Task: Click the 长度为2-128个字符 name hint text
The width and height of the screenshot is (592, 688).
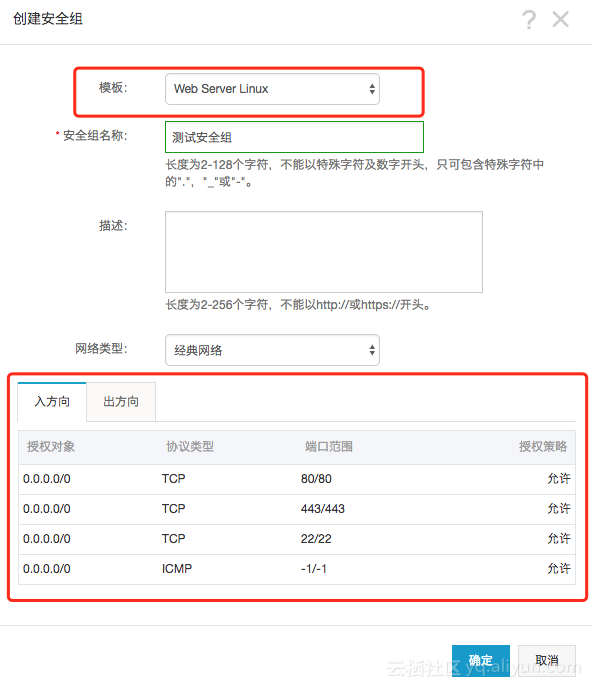Action: 355,173
